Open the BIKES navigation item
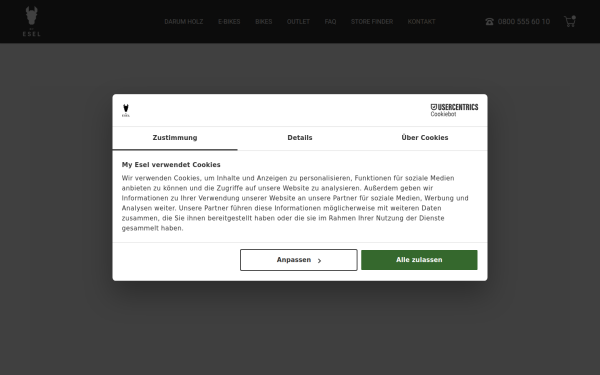The width and height of the screenshot is (600, 375). coord(264,22)
